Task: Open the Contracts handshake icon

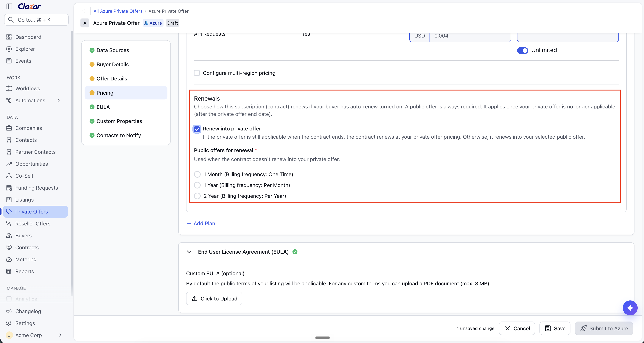Action: [x=9, y=247]
